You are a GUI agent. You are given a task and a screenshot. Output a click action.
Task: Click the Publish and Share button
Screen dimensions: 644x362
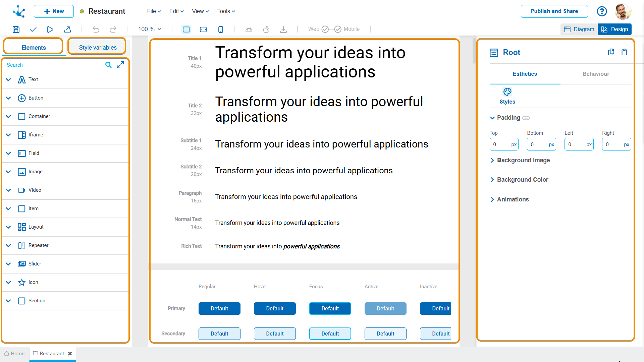(554, 11)
